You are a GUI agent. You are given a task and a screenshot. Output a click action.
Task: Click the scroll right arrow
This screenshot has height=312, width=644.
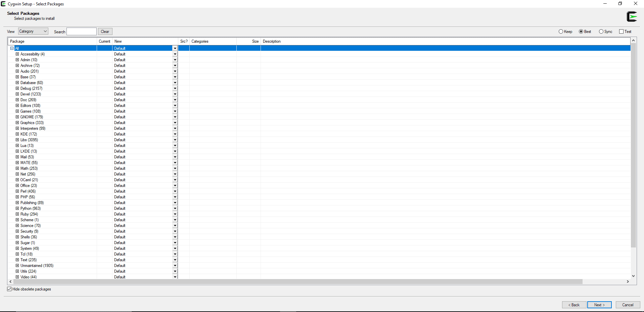pyautogui.click(x=628, y=281)
